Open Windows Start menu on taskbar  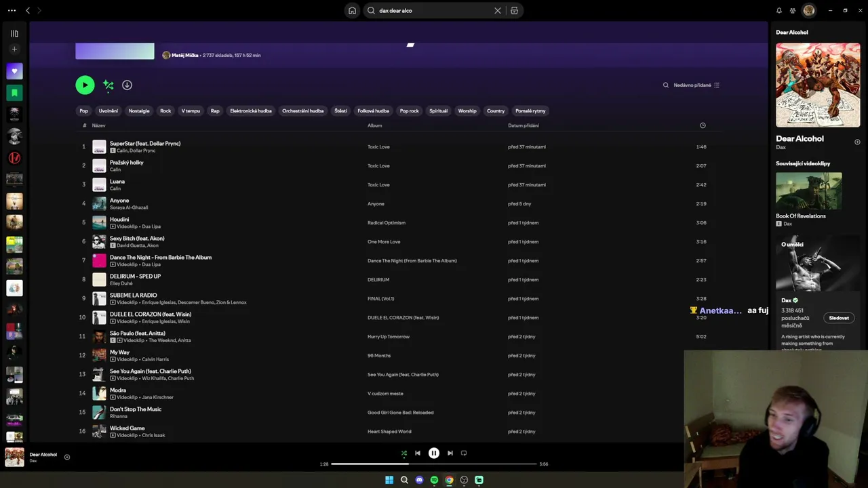pyautogui.click(x=389, y=480)
